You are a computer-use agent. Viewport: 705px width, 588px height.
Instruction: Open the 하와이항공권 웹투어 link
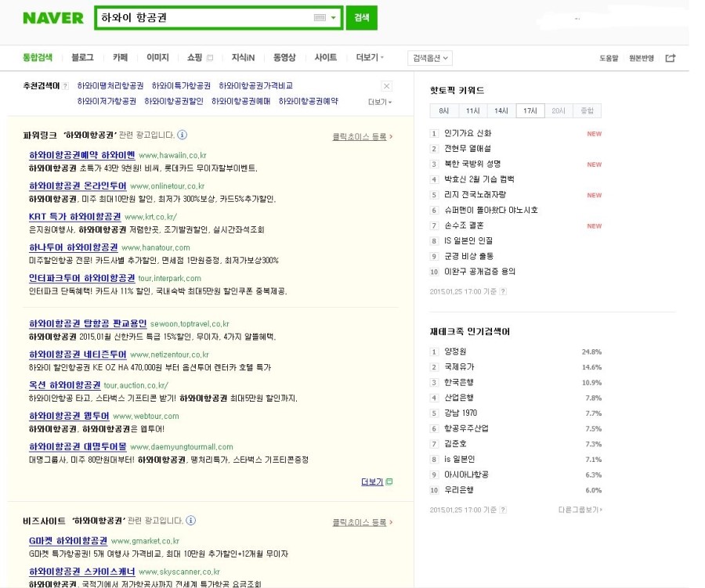pos(69,416)
